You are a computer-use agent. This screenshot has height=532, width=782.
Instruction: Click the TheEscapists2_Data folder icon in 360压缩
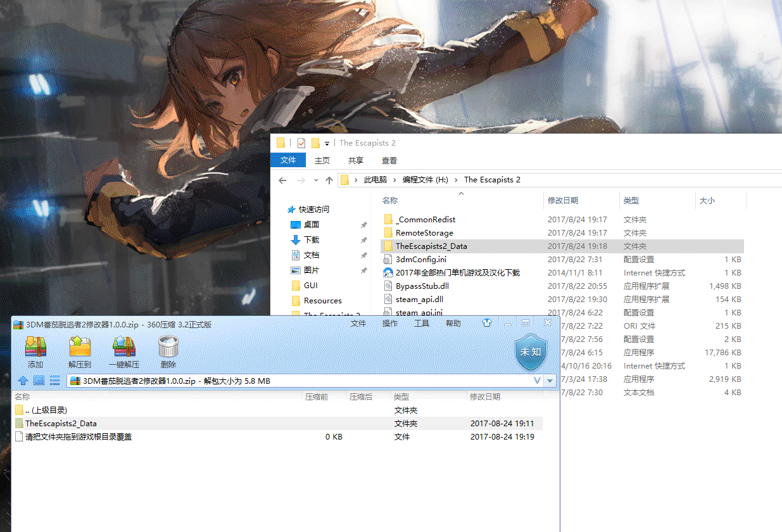[x=19, y=423]
